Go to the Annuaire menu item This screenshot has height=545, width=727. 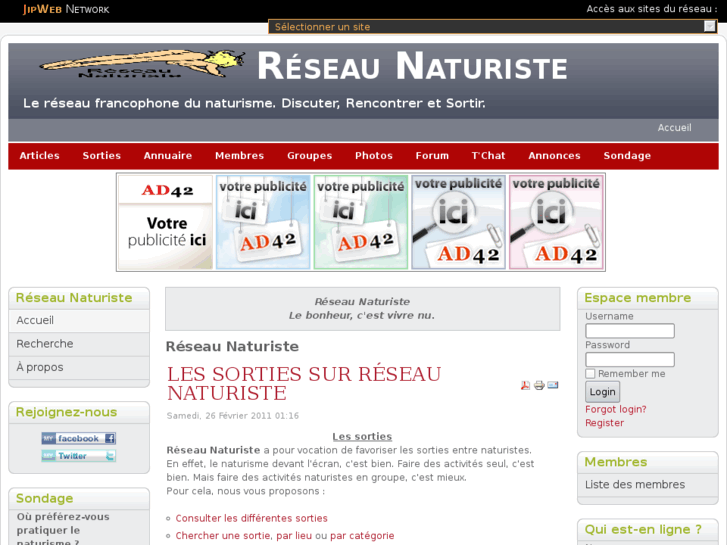(x=168, y=156)
